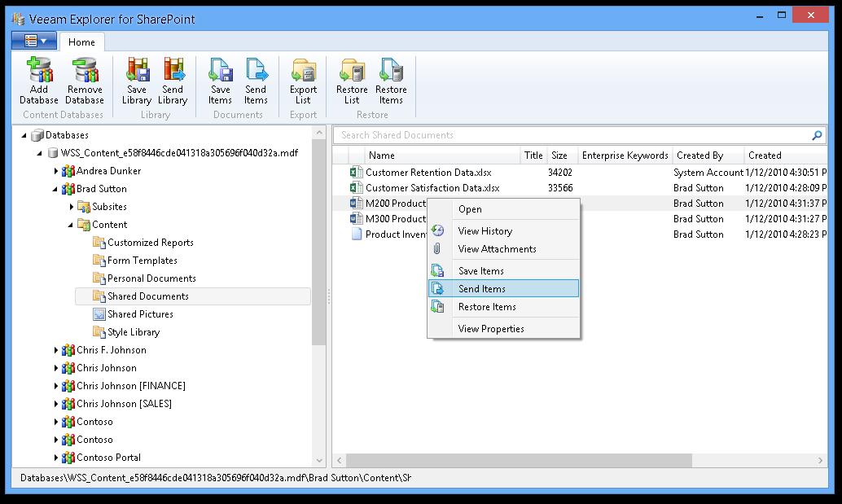842x504 pixels.
Task: Click the Andrea Dunker site icon
Action: coord(68,171)
